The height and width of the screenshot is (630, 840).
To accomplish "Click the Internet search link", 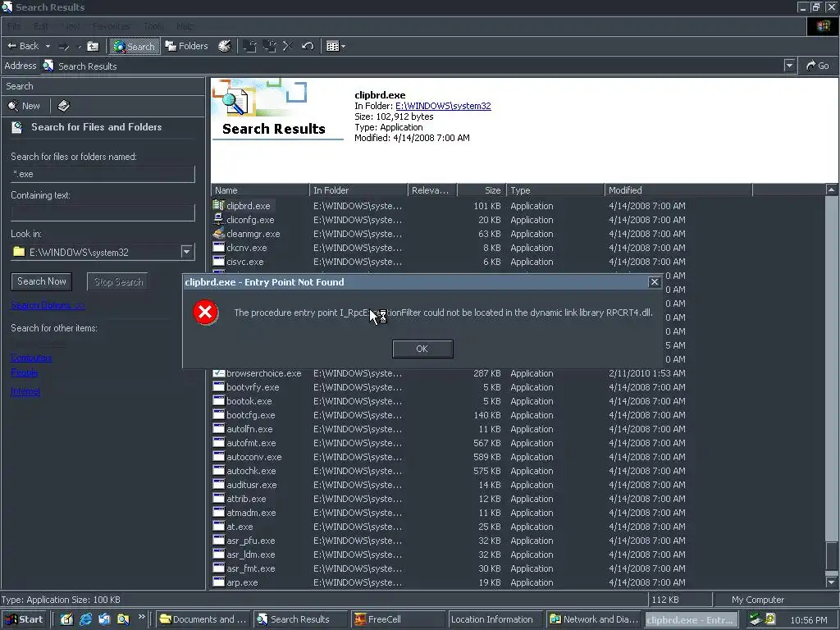I will point(25,391).
